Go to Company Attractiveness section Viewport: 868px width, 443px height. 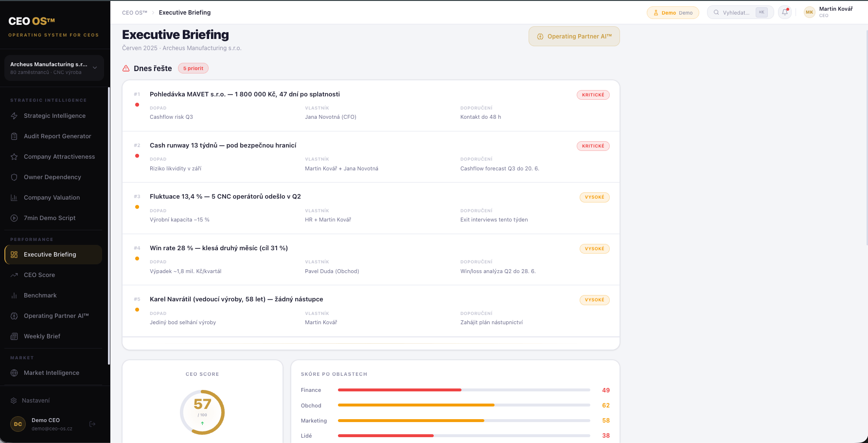point(53,157)
